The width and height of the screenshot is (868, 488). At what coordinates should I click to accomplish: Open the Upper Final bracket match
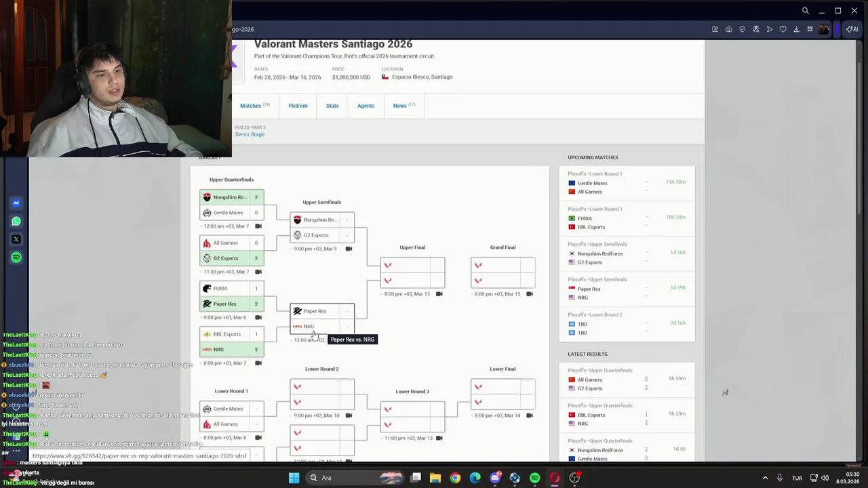coord(412,272)
